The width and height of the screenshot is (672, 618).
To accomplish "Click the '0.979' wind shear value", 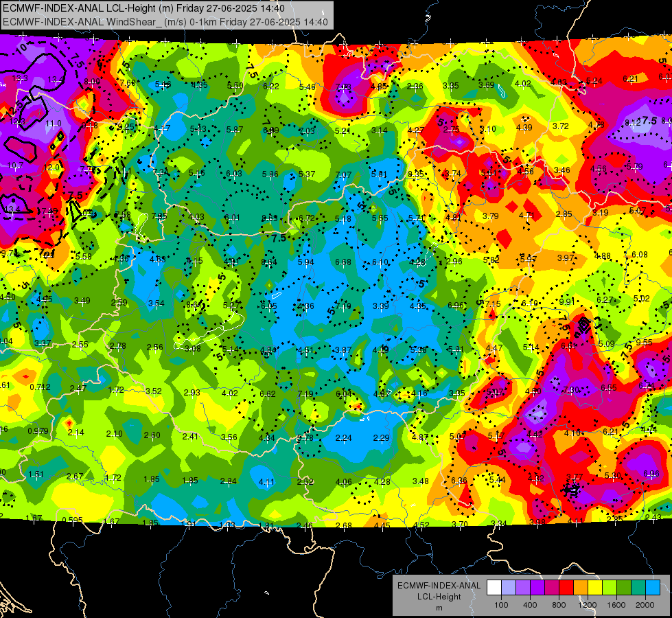I will (38, 431).
